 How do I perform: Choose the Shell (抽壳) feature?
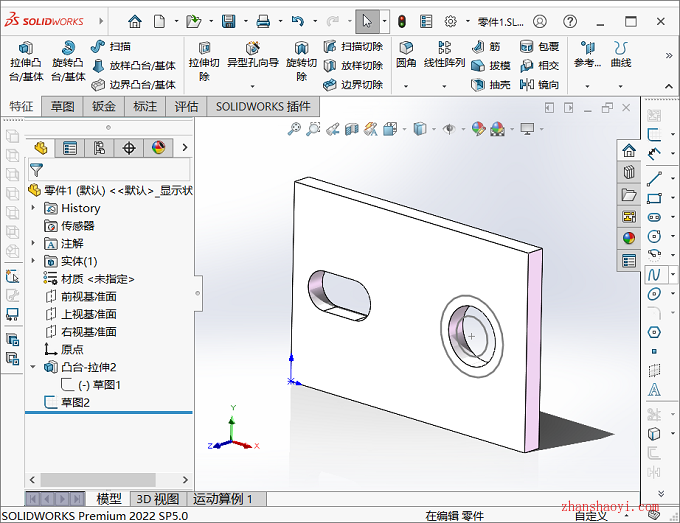click(x=490, y=85)
